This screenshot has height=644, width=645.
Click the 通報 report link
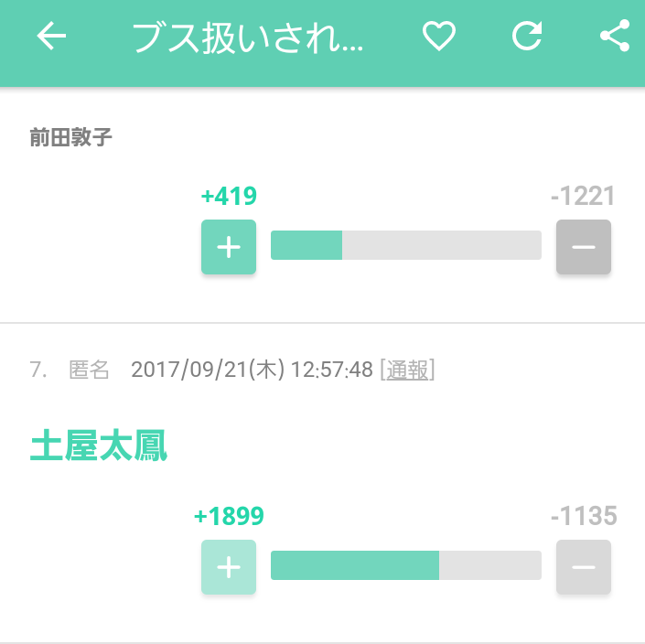point(407,370)
